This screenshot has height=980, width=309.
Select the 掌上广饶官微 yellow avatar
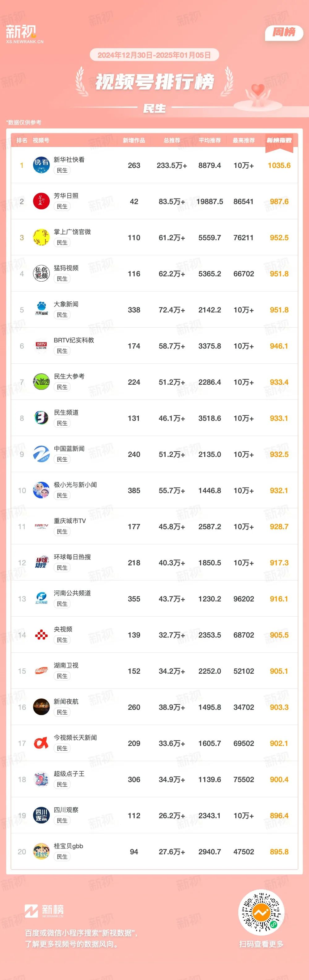point(41,237)
